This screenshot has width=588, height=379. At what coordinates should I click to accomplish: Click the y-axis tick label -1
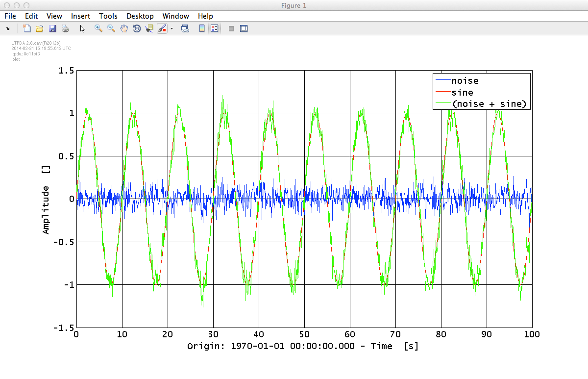pyautogui.click(x=68, y=285)
